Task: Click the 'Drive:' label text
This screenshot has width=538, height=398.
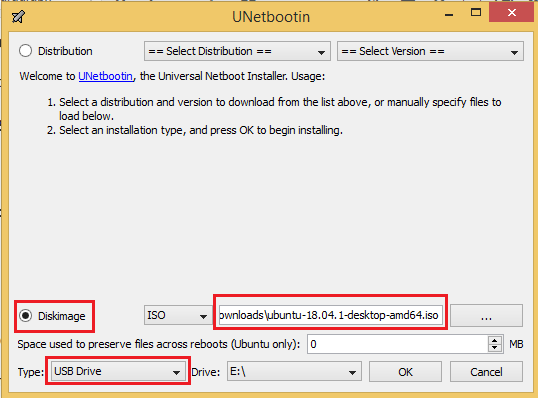Action: (206, 372)
